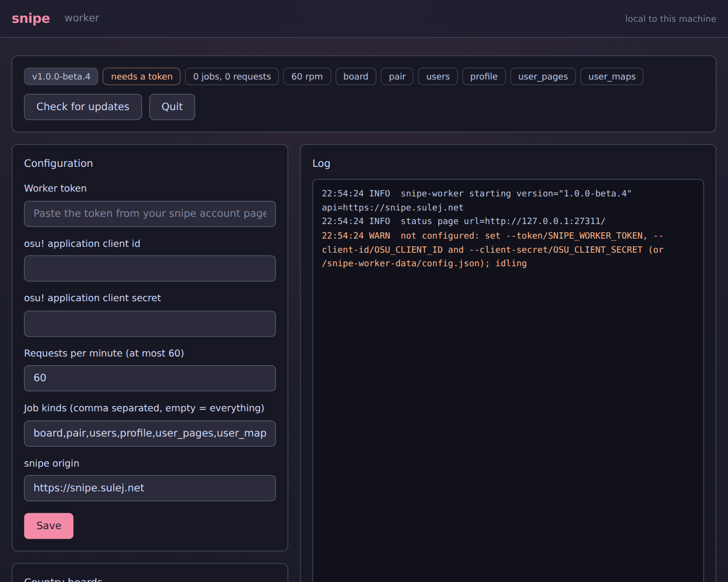
Task: Focus the snipe origin URL field
Action: tap(150, 488)
